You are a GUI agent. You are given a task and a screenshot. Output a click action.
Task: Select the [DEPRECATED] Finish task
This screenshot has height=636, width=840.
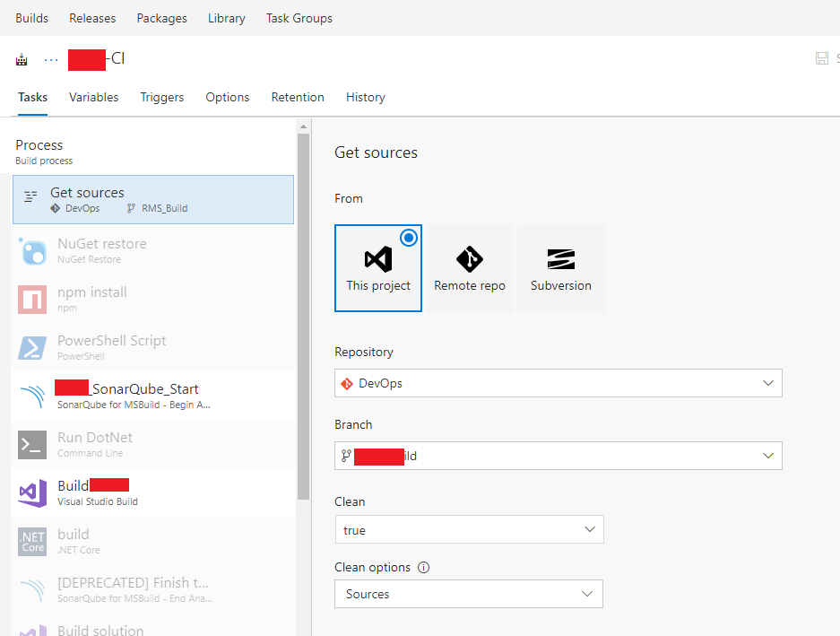152,589
